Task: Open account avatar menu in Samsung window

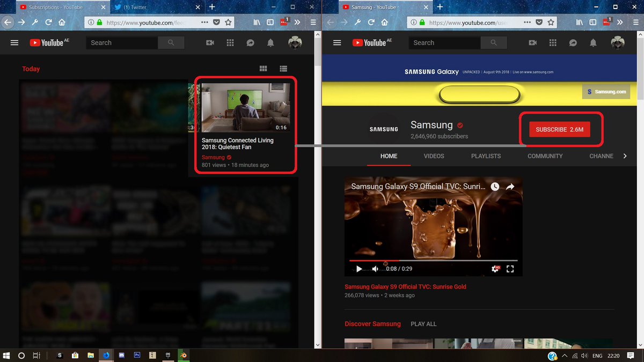Action: click(x=617, y=43)
